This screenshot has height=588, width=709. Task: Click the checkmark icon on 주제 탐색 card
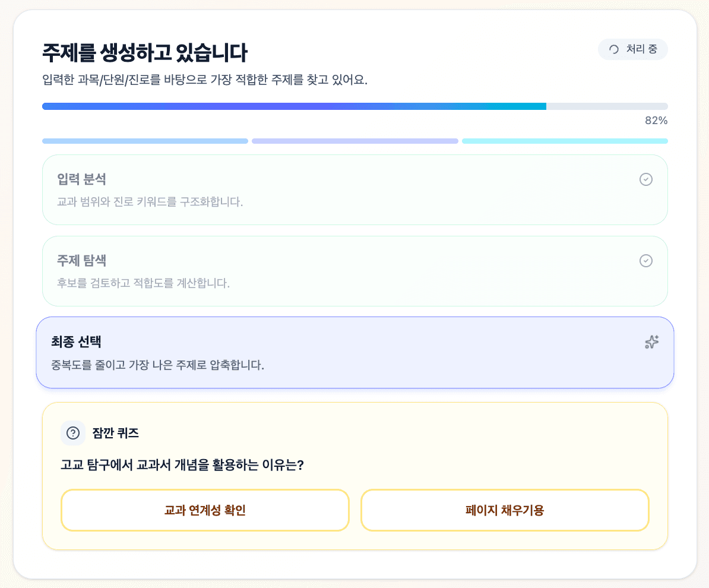pyautogui.click(x=645, y=261)
